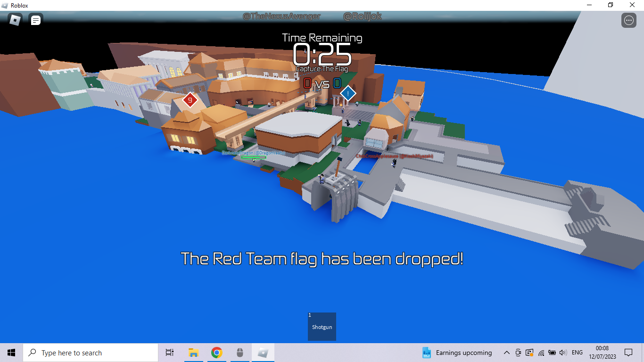Image resolution: width=644 pixels, height=362 pixels.
Task: Open the Roblox menu logo button
Action: 15,20
